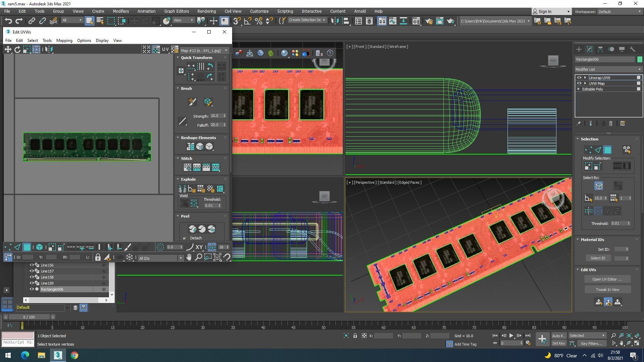Open the Rendering menu

[207, 11]
